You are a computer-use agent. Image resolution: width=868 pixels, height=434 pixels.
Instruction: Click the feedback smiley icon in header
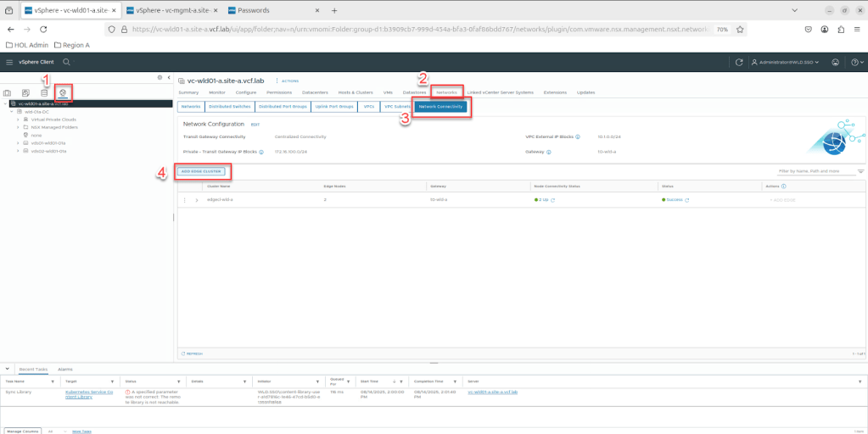tap(836, 63)
